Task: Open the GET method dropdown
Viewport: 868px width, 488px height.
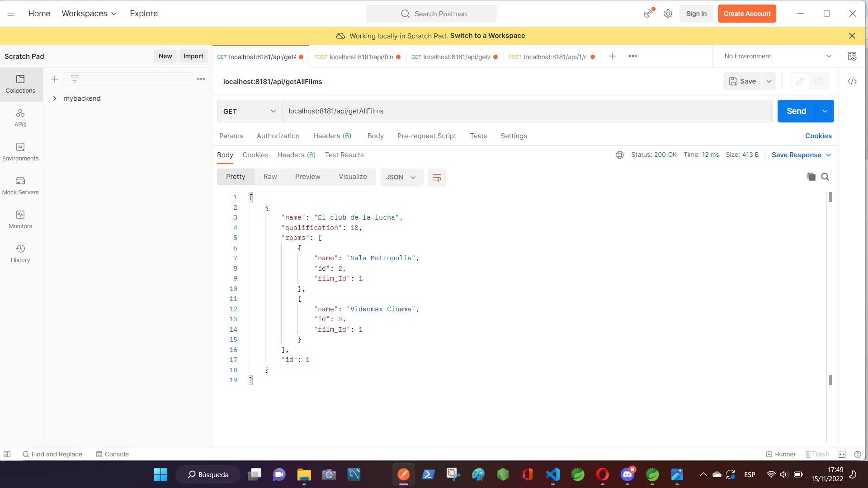Action: [250, 111]
